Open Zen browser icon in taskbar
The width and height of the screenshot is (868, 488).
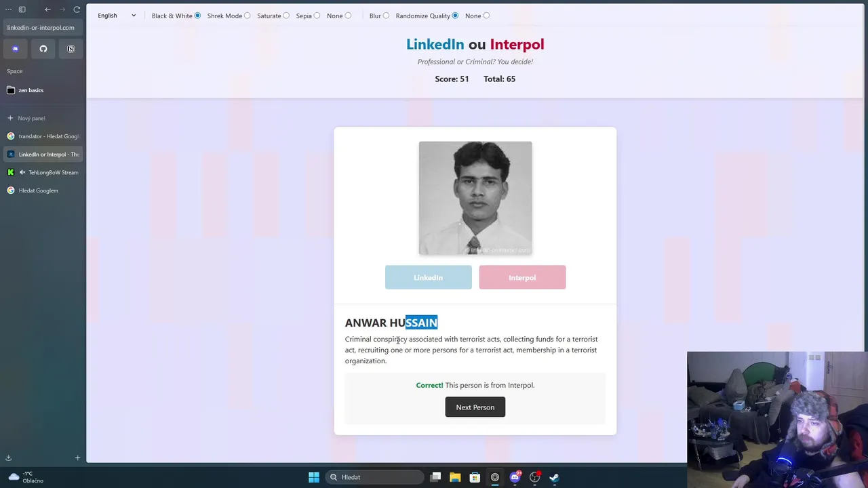pos(495,477)
